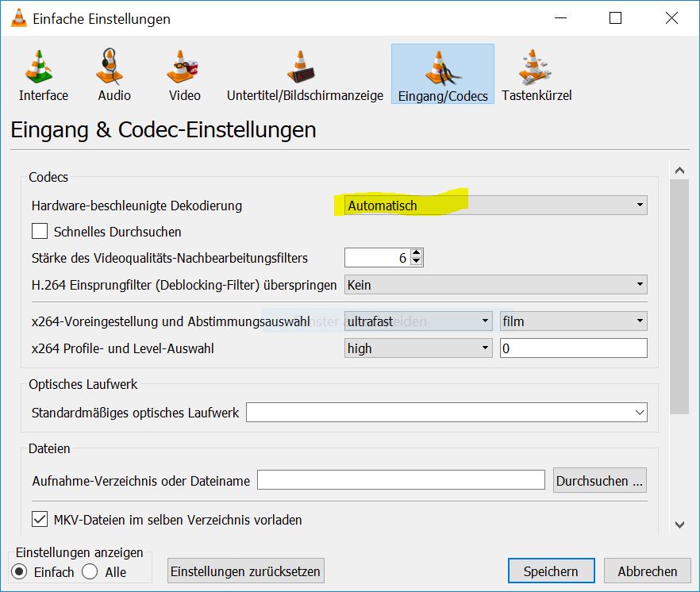Open the Untertitel/Bildschirmanzeige cone icon

(x=301, y=67)
